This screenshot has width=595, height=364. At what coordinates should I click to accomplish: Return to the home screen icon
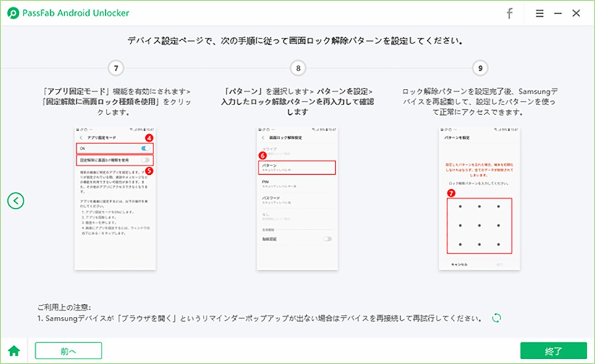tap(14, 351)
